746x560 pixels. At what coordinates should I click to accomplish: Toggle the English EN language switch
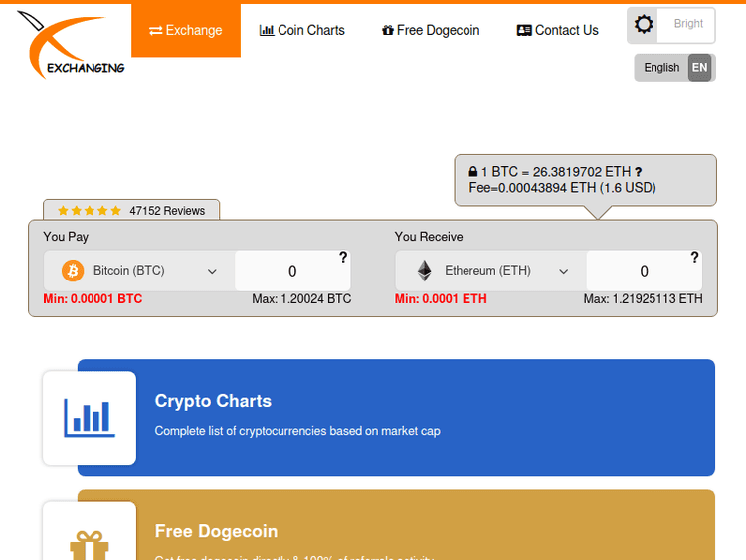[674, 68]
